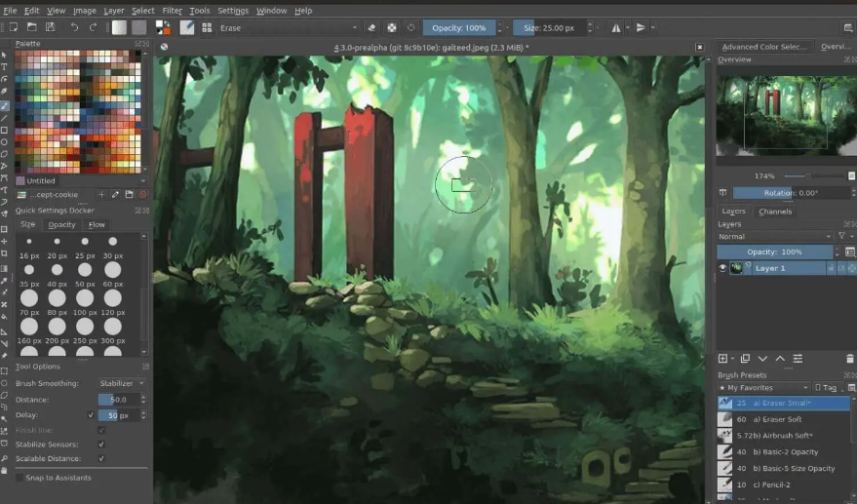Toggle the Stabilize Sensors checkbox
Image resolution: width=857 pixels, height=504 pixels.
coord(101,444)
